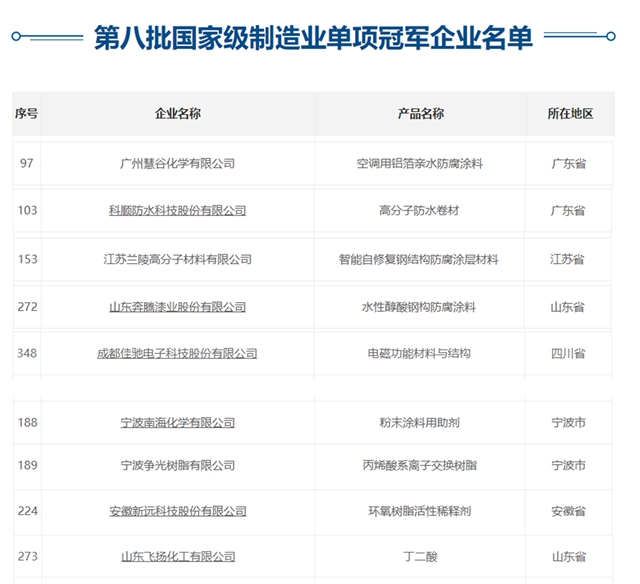Image resolution: width=640 pixels, height=584 pixels.
Task: Select company name 宁波争光树脂有限公司
Action: point(178,465)
